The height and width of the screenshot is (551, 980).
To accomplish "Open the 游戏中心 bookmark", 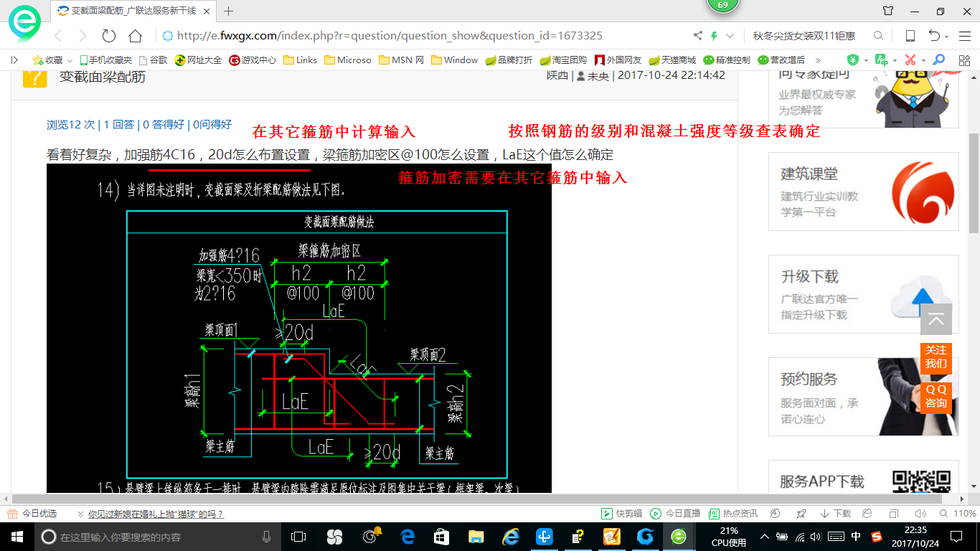I will click(x=253, y=60).
